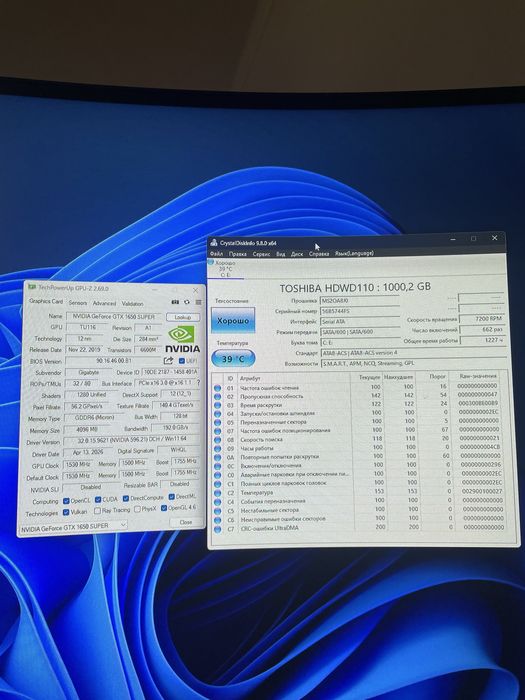Open the Правка menu

pos(238,254)
